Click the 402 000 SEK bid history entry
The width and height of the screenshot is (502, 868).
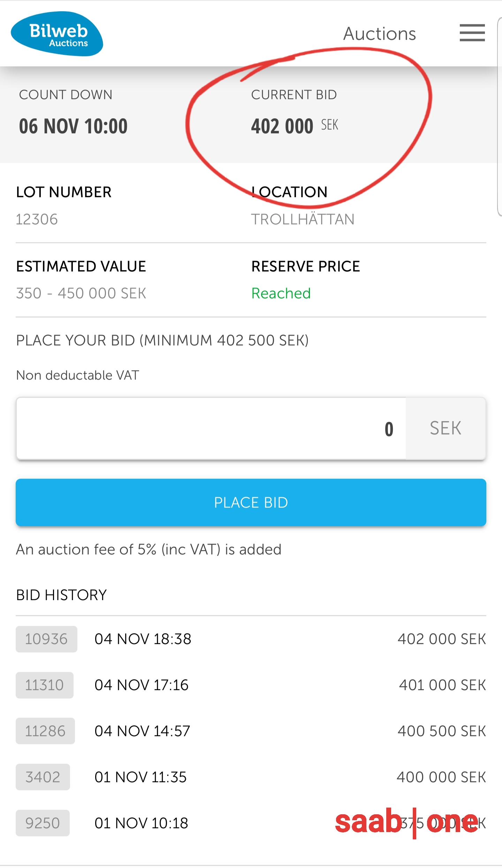(x=441, y=639)
